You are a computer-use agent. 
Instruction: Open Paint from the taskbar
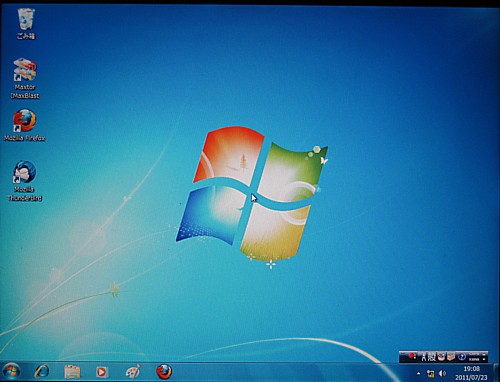[133, 372]
